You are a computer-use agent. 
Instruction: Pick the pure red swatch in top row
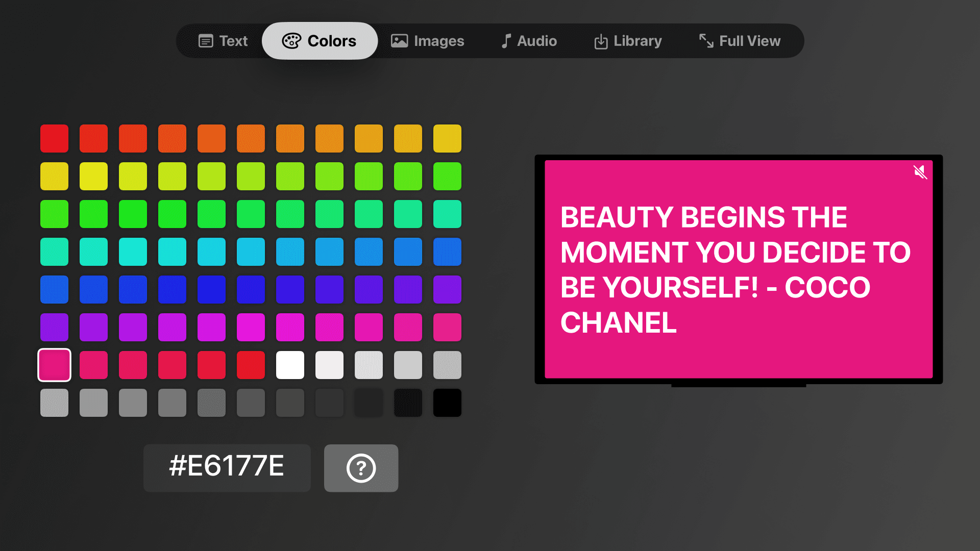click(x=54, y=138)
